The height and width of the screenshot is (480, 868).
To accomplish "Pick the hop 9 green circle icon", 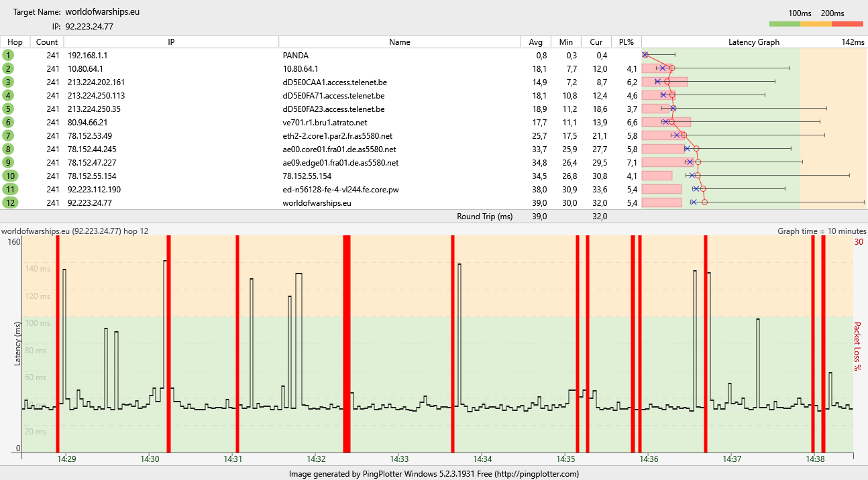I will coord(9,163).
